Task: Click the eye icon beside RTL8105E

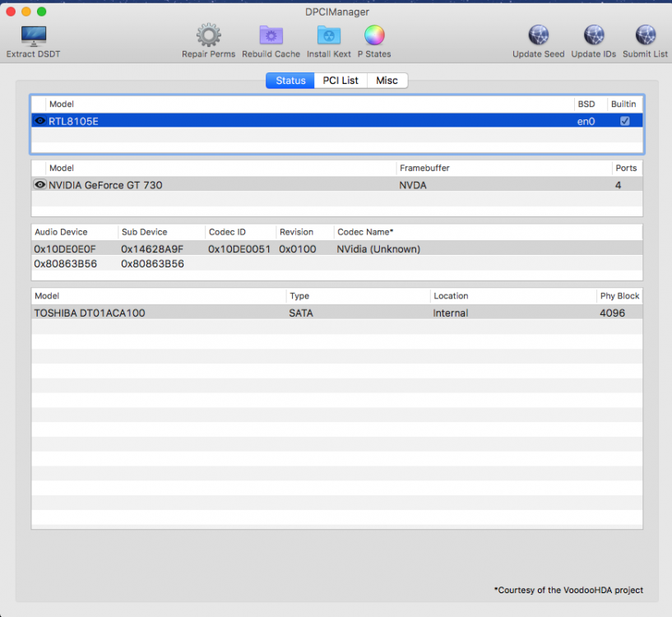Action: click(39, 121)
